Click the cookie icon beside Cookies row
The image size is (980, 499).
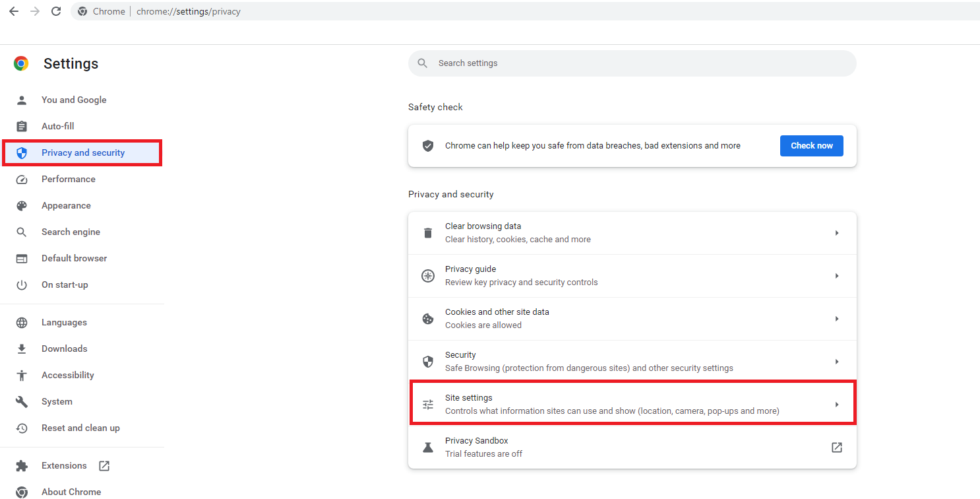[428, 319]
